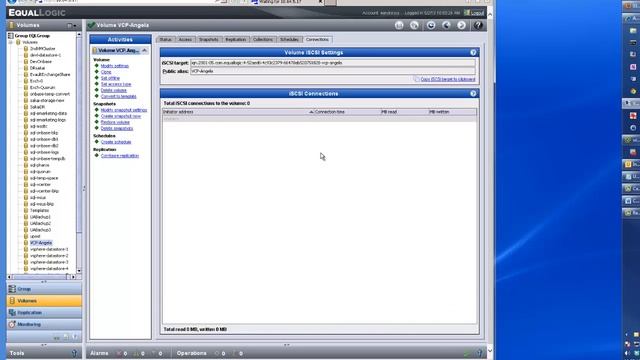Click the Modify snapshot settings link
This screenshot has width=640, height=360.
(124, 110)
